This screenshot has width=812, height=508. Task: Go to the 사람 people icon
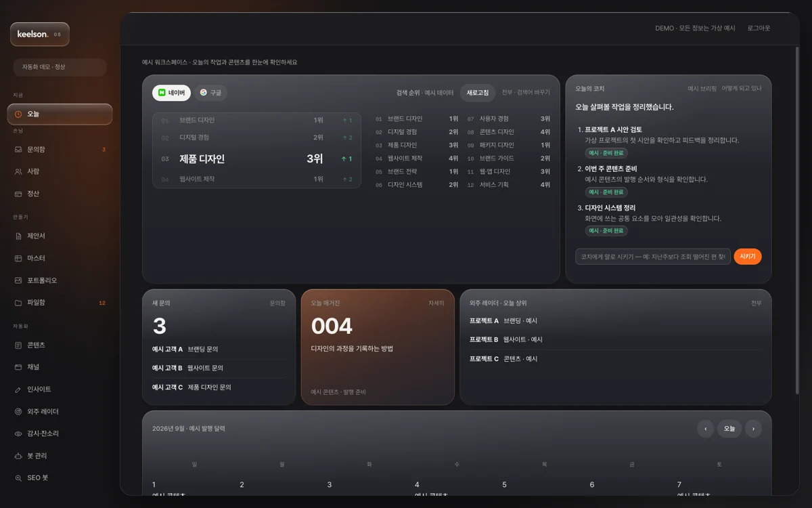[x=18, y=172]
